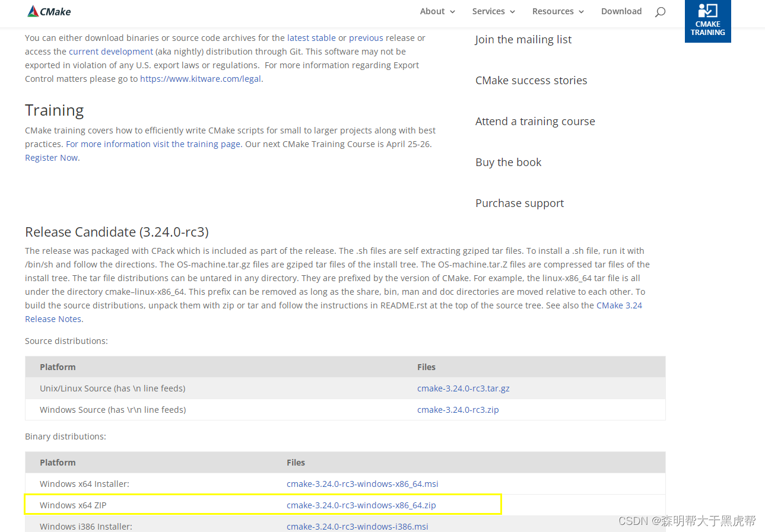Click 'Binary distributions:' label

coord(65,437)
